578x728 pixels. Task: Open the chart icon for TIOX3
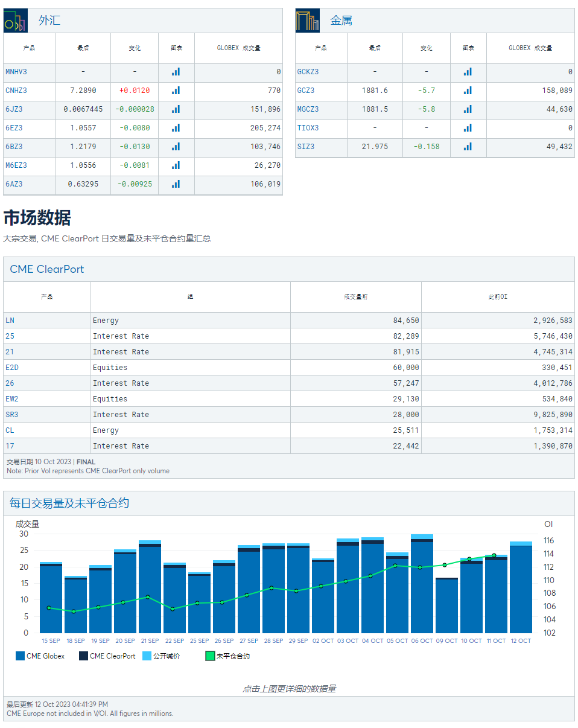468,128
